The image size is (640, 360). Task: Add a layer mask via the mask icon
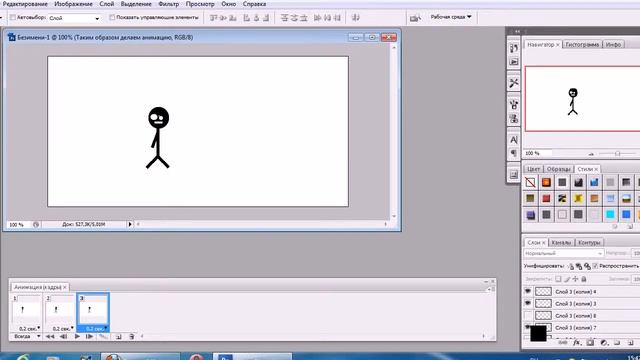tap(590, 343)
